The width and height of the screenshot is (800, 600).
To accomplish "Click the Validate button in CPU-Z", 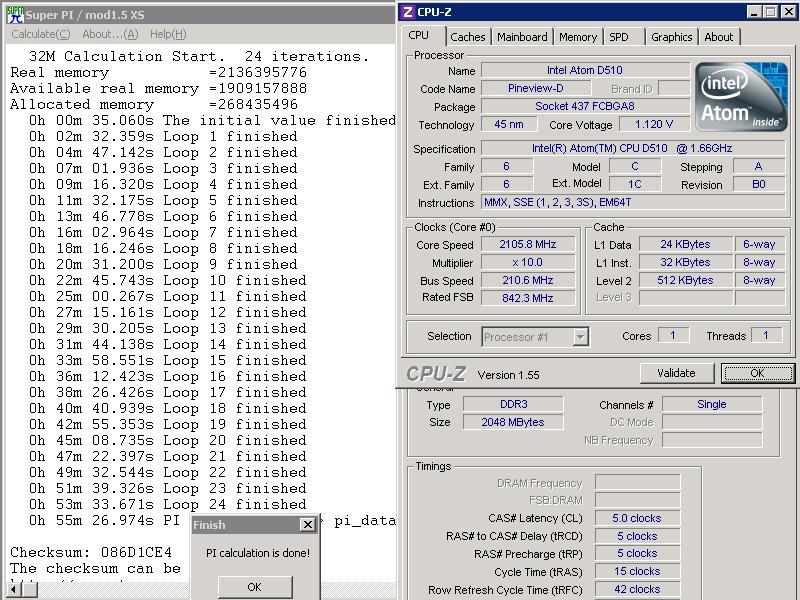I will [676, 373].
